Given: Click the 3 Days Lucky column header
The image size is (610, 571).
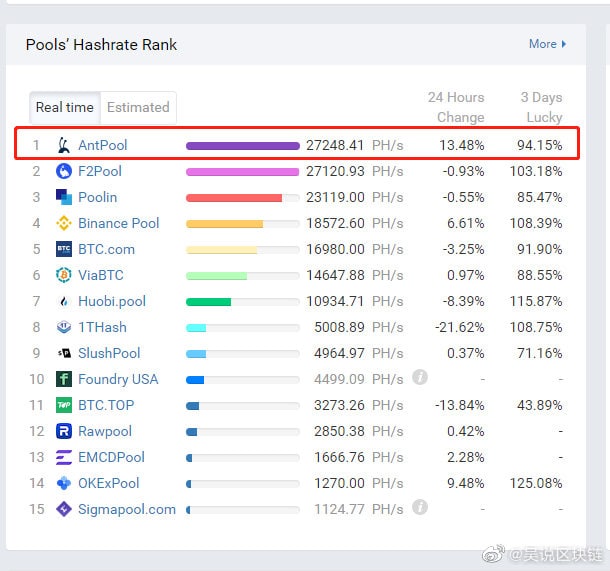Looking at the screenshot, I should (x=542, y=107).
